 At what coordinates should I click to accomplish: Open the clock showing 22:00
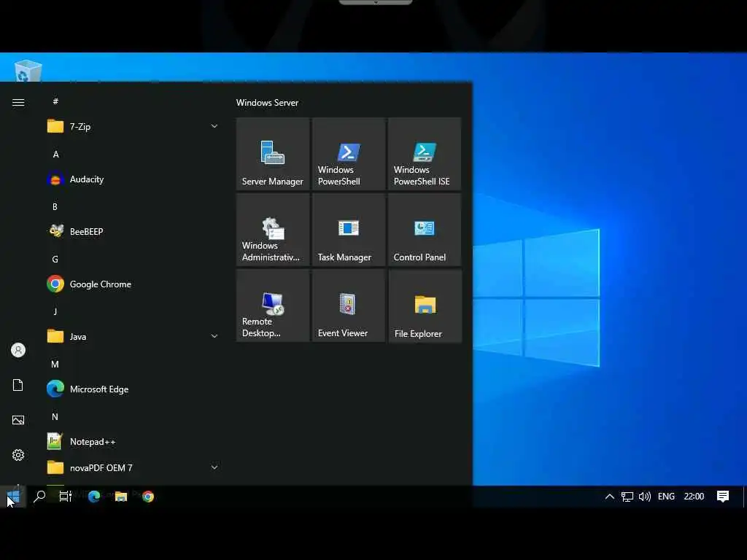pyautogui.click(x=694, y=497)
